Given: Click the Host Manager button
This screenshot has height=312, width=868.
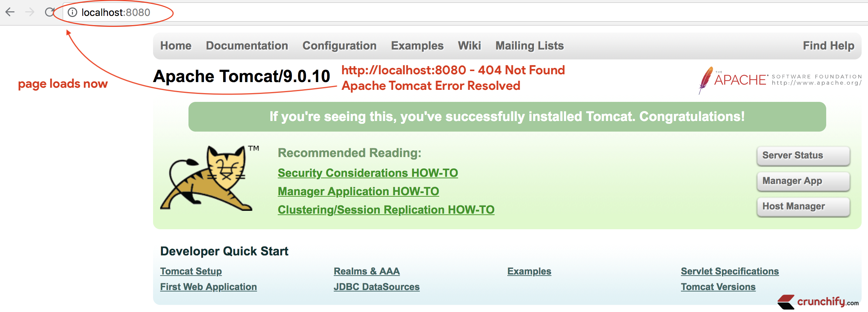Looking at the screenshot, I should pyautogui.click(x=803, y=207).
